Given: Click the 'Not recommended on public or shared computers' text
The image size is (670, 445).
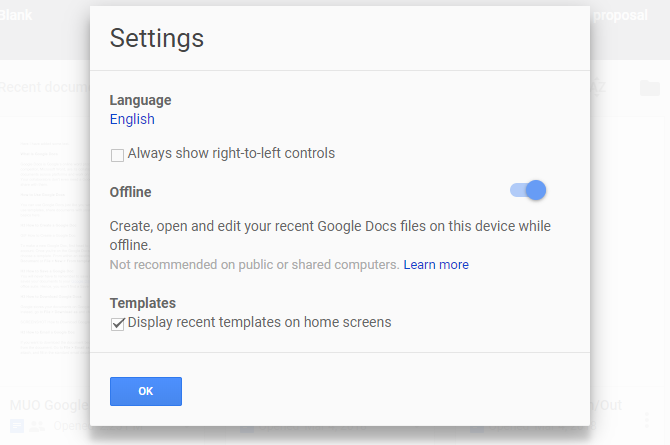Looking at the screenshot, I should [x=254, y=265].
